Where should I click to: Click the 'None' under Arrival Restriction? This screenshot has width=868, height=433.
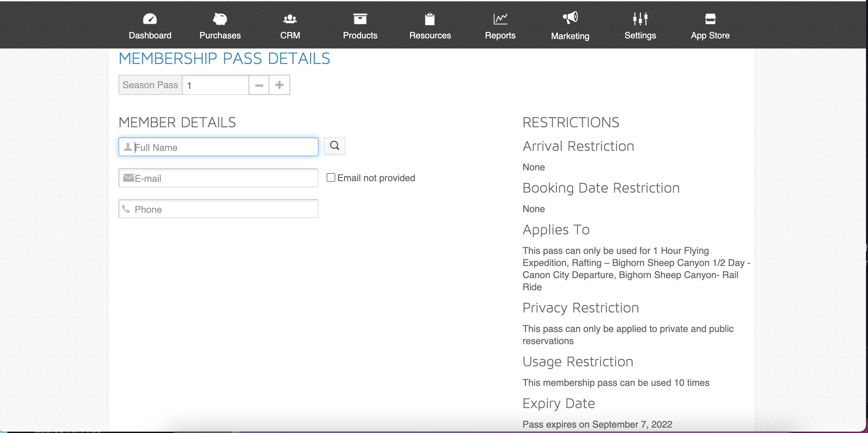click(533, 167)
